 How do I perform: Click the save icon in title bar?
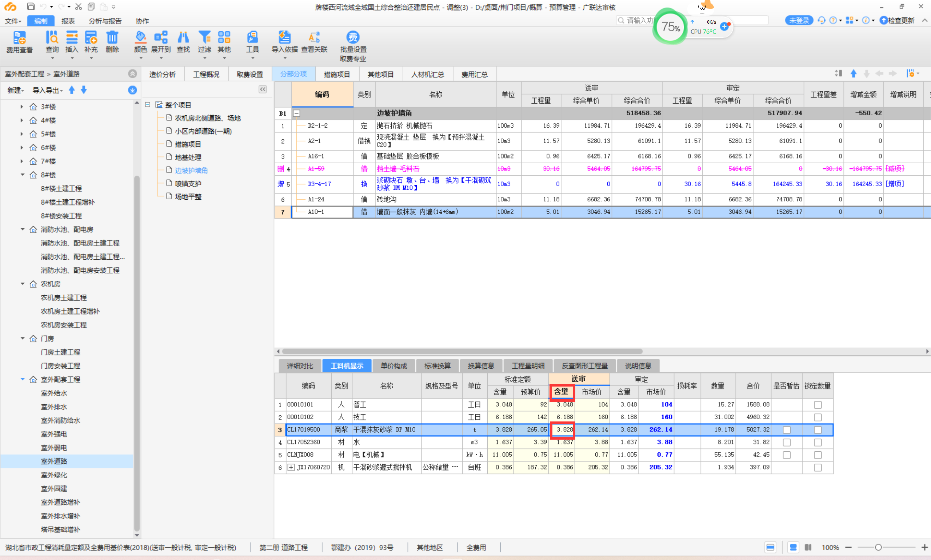point(31,7)
